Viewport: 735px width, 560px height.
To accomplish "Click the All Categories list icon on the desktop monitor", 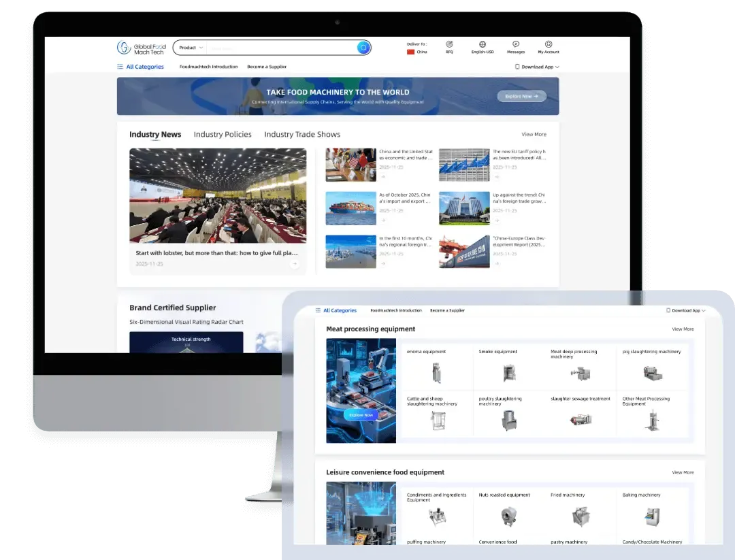I will (120, 67).
